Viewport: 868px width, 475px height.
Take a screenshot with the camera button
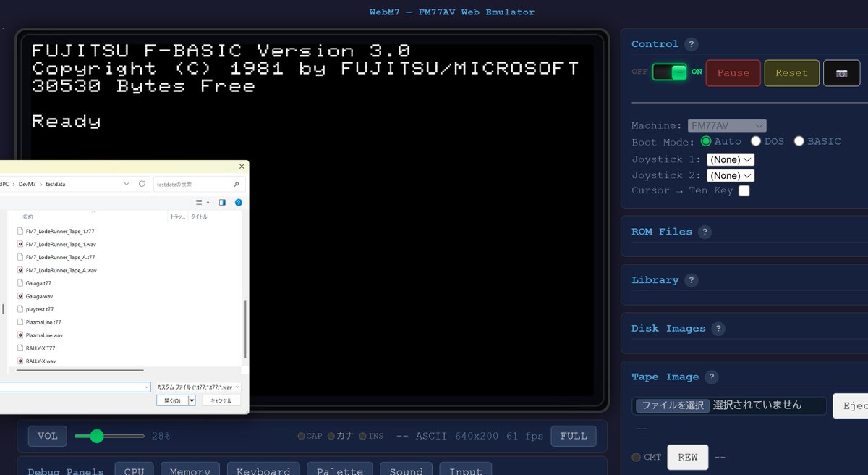pos(841,73)
